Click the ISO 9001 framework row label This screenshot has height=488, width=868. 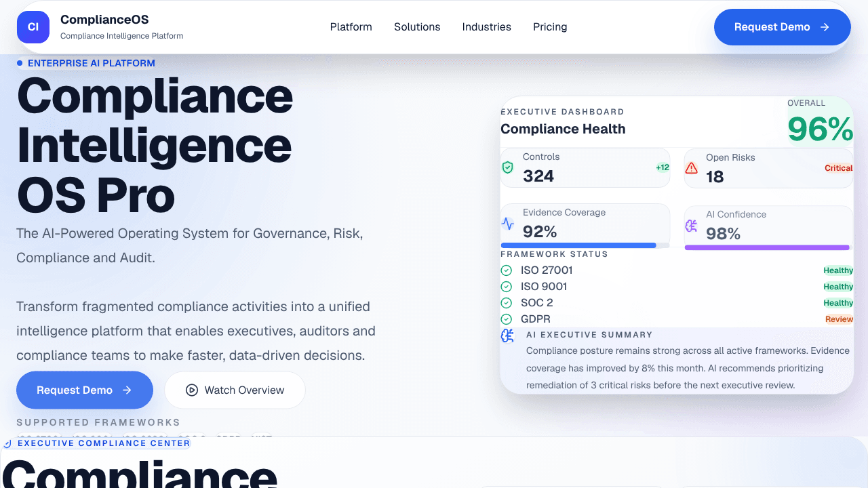(544, 287)
